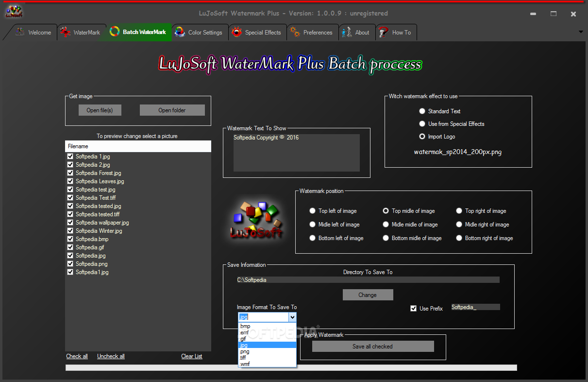This screenshot has height=382, width=588.
Task: Select .bmp format from list
Action: 267,326
